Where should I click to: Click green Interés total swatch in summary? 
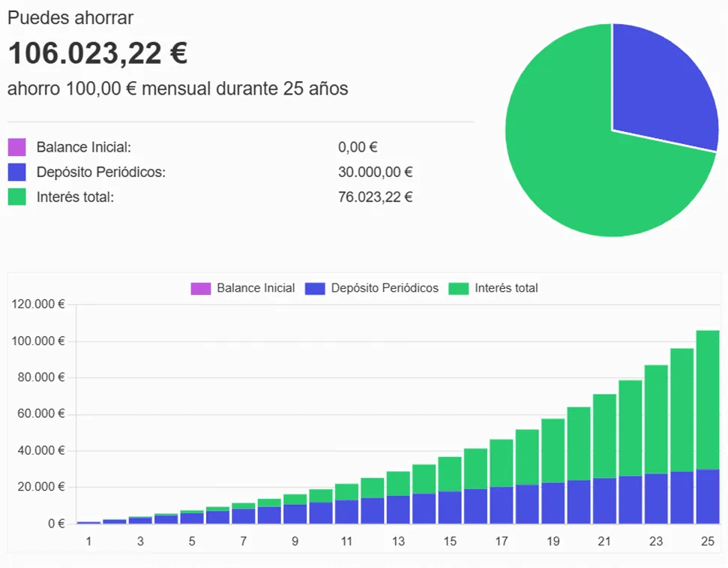[16, 197]
